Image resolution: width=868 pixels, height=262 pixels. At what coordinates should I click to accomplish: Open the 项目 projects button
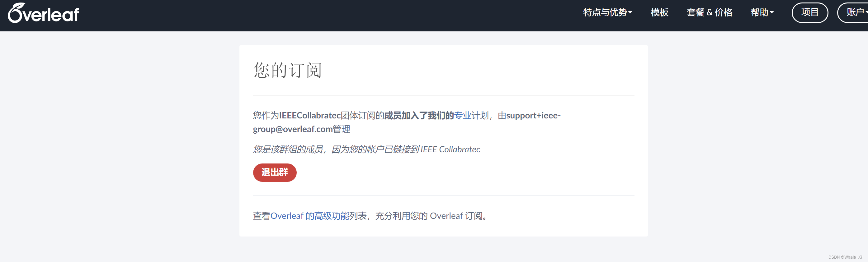coord(810,12)
